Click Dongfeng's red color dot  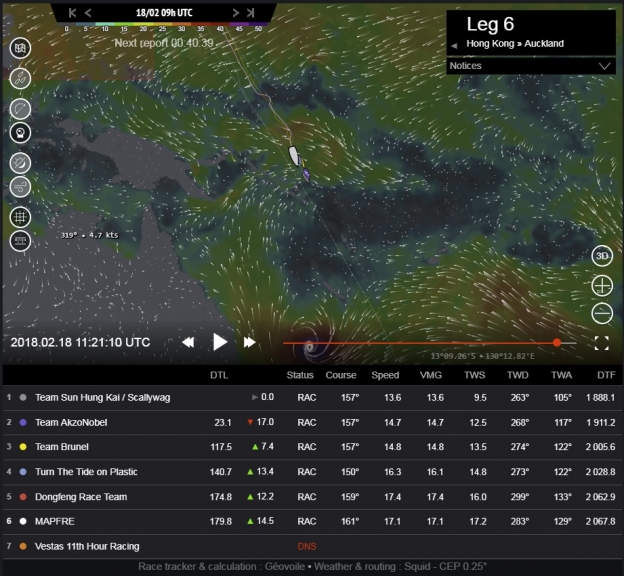point(23,497)
